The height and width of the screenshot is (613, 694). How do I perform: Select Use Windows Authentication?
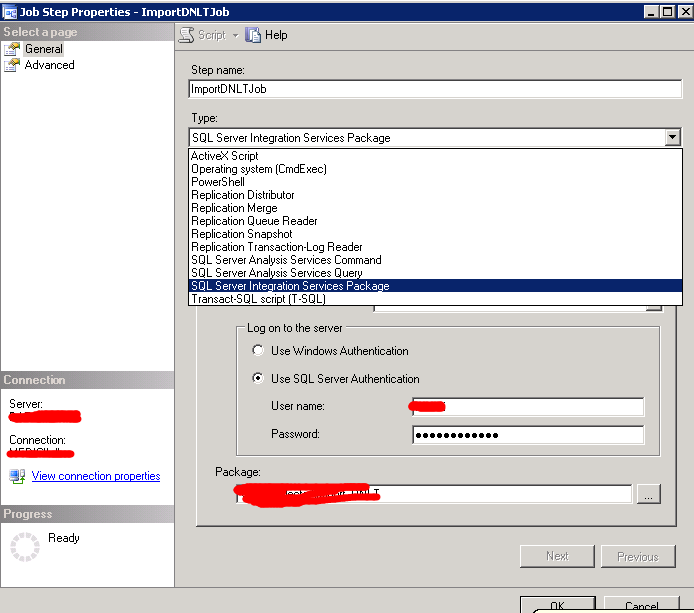[x=258, y=351]
